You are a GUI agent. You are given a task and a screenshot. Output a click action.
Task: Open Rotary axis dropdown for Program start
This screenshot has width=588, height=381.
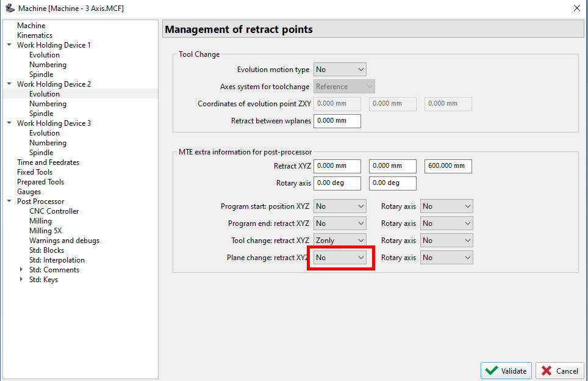click(x=446, y=206)
